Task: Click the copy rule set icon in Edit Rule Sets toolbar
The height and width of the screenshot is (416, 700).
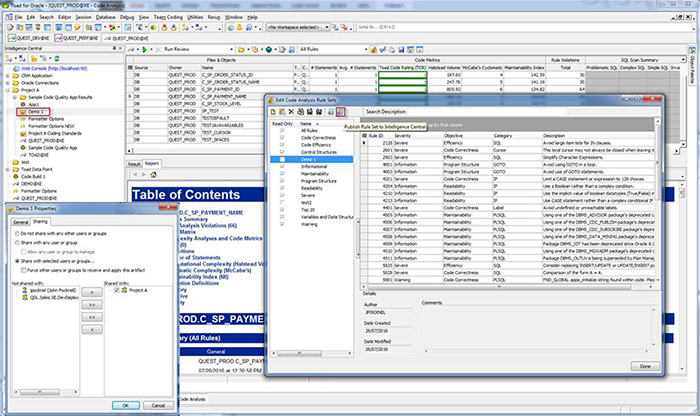Action: [x=300, y=112]
